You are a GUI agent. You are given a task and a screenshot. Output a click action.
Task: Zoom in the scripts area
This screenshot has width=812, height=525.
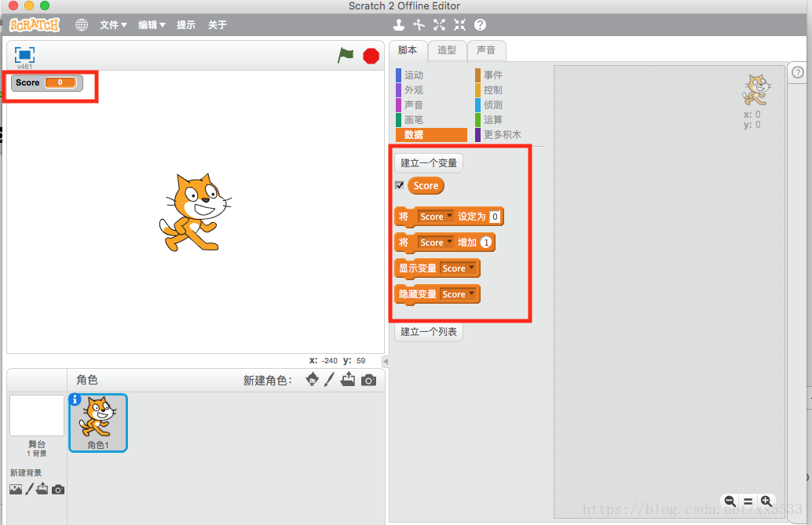(766, 501)
